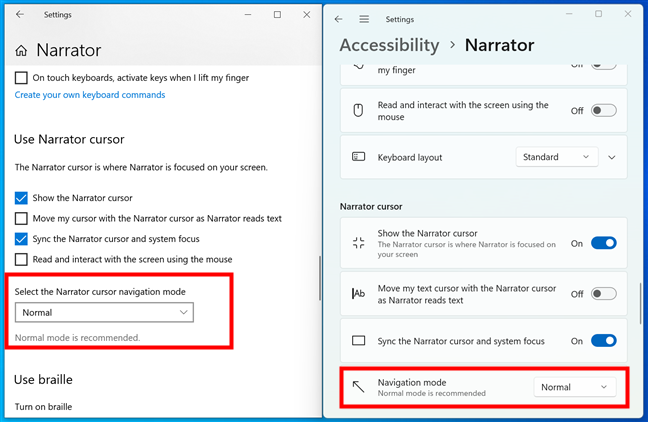Click the right window vertical scrollbar

(641, 303)
